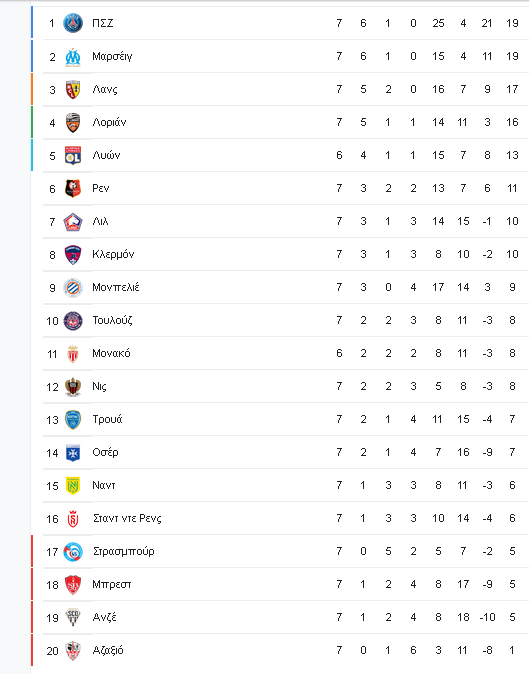Open the Λανς team crest
The image size is (529, 674).
click(x=73, y=89)
